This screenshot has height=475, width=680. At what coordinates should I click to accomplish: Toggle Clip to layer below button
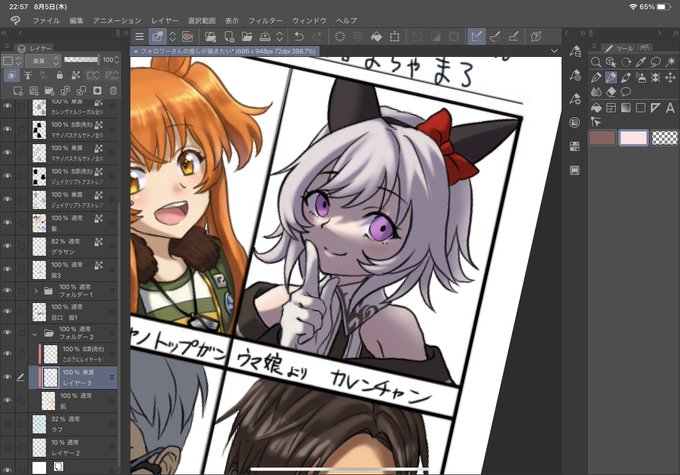pos(12,75)
